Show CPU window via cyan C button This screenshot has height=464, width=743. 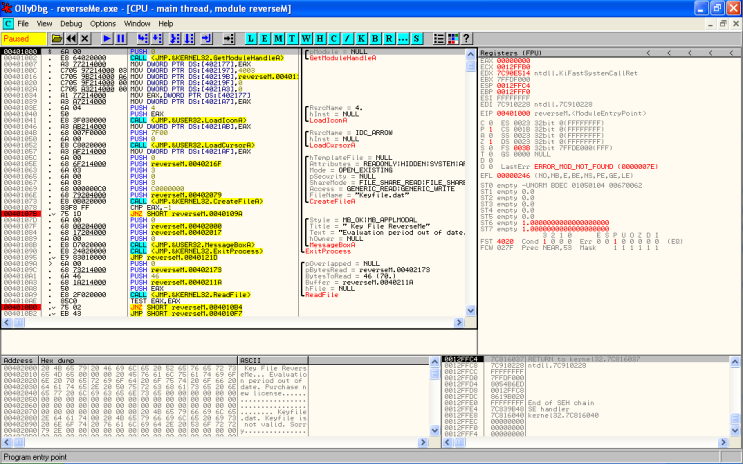[334, 39]
